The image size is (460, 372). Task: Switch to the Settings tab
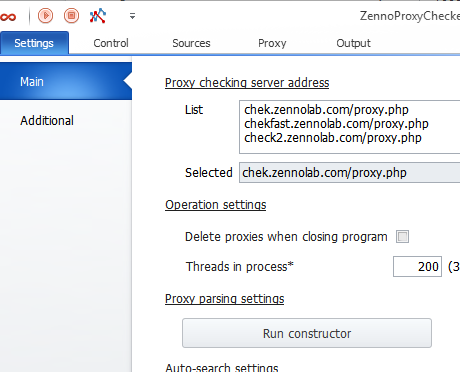tap(34, 43)
